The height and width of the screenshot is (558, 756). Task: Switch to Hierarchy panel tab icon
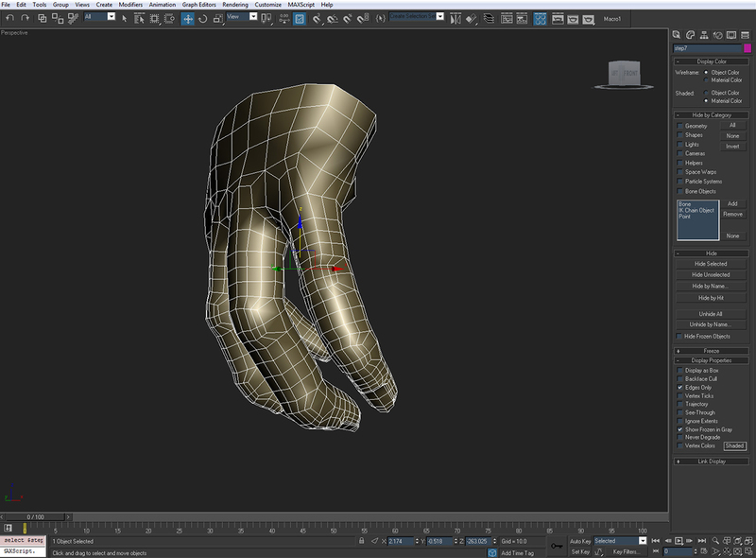pyautogui.click(x=704, y=35)
